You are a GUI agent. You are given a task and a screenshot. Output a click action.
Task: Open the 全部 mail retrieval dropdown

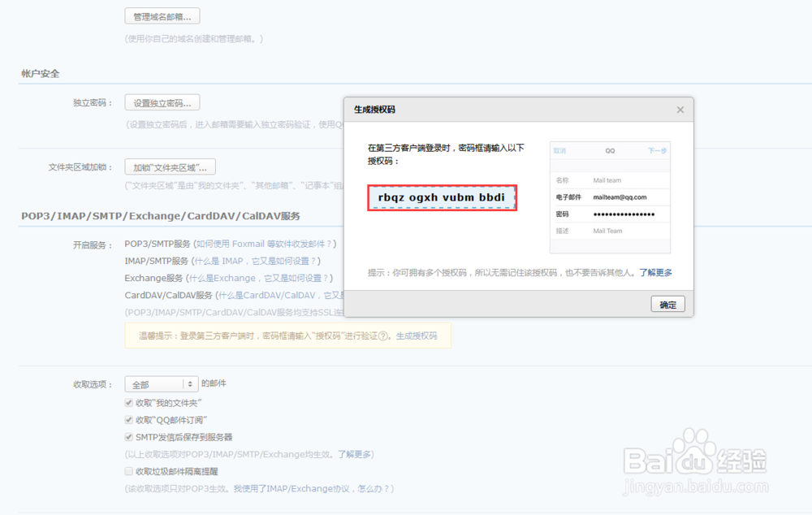[x=162, y=384]
